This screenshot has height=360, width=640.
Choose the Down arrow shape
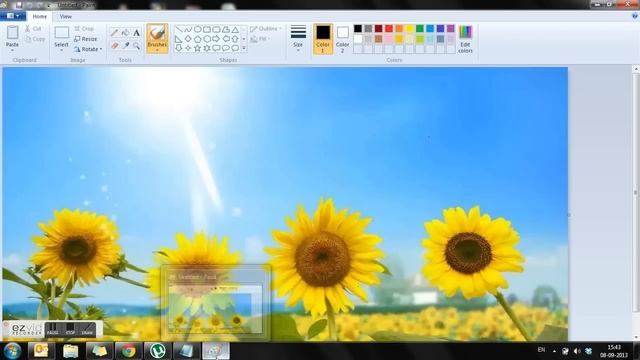point(179,48)
